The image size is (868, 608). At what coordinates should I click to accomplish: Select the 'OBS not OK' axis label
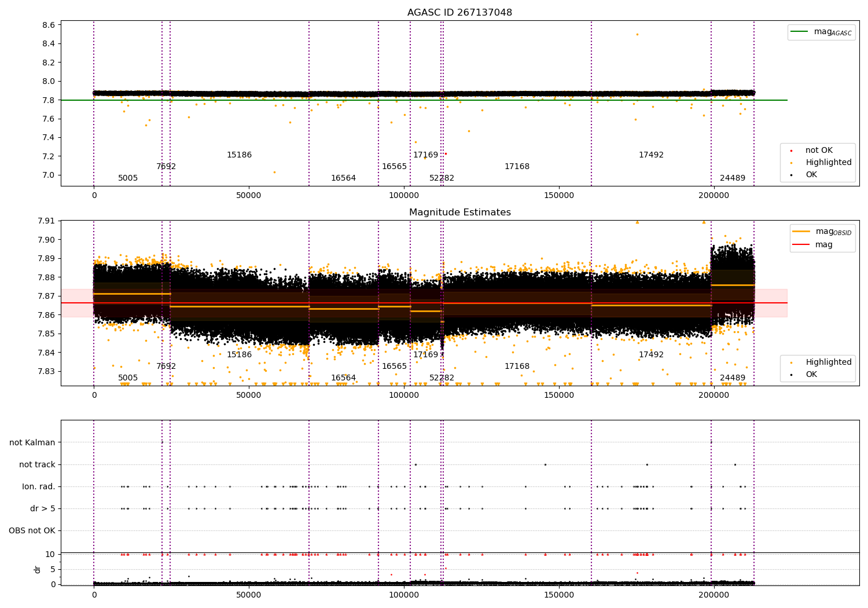pyautogui.click(x=32, y=530)
